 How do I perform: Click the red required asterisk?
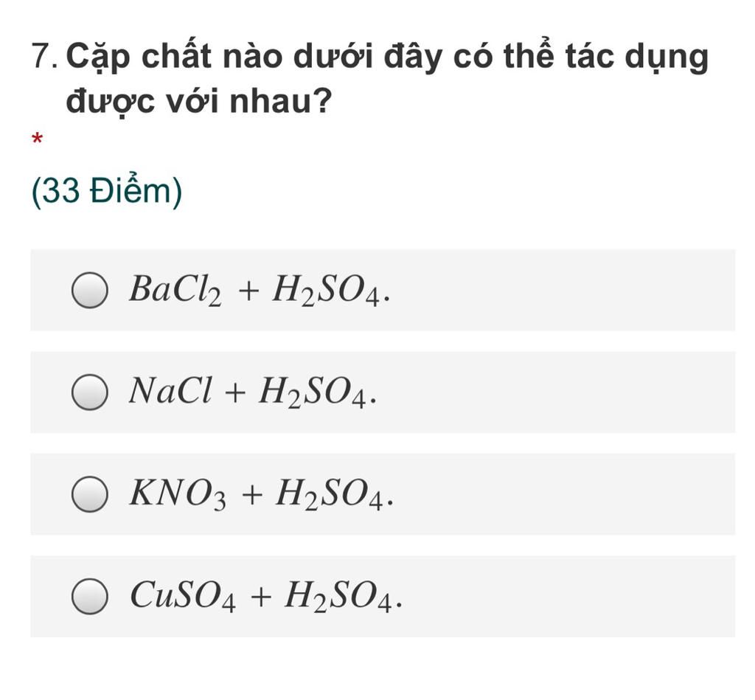click(x=37, y=139)
